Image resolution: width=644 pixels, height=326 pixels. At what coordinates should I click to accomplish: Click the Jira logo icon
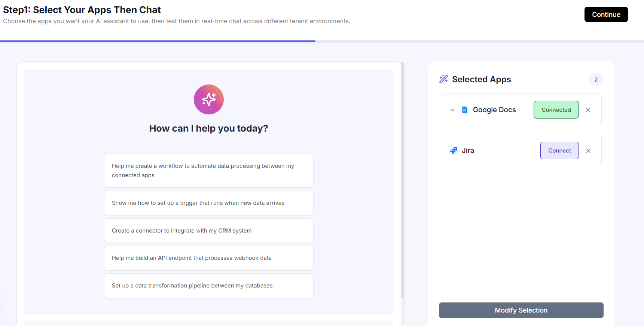coord(454,151)
